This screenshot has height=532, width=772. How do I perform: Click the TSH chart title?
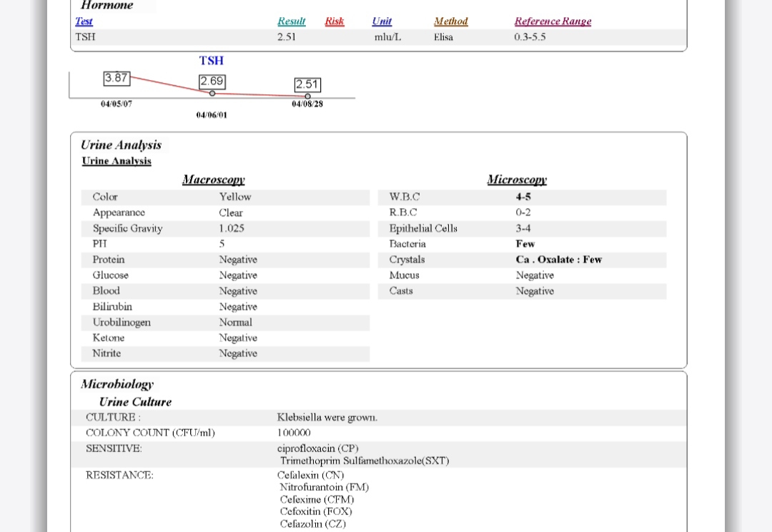[212, 61]
